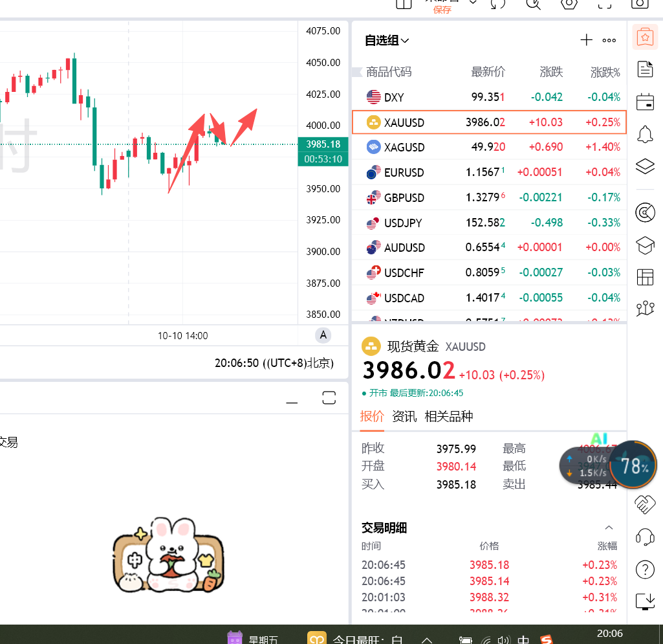
Task: Open the watchlist three-dots more menu
Action: point(609,41)
